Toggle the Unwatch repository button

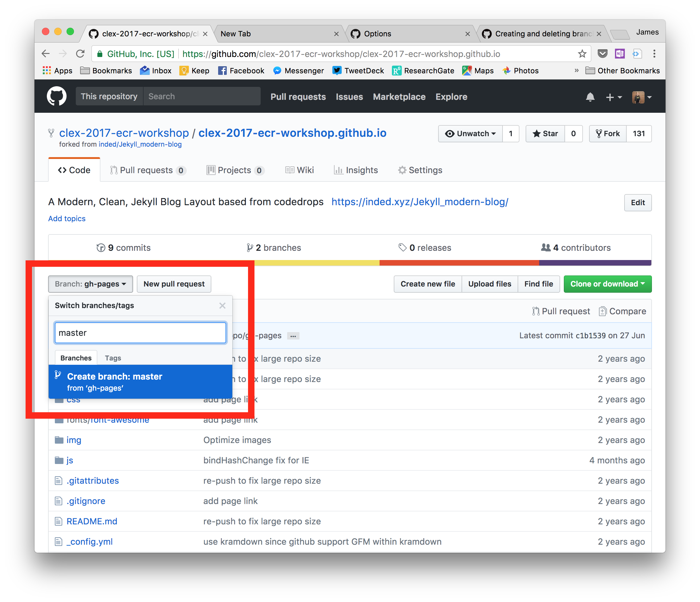[470, 134]
